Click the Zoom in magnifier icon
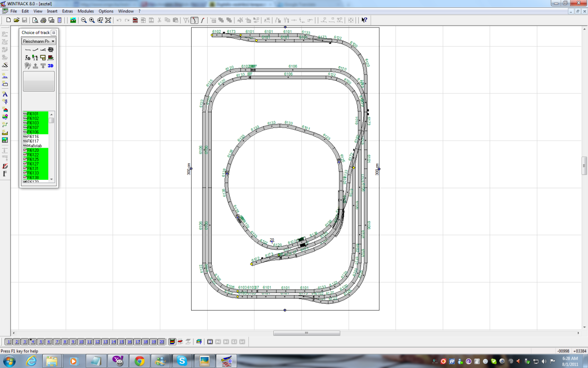Viewport: 588px width, 368px height. coord(92,20)
